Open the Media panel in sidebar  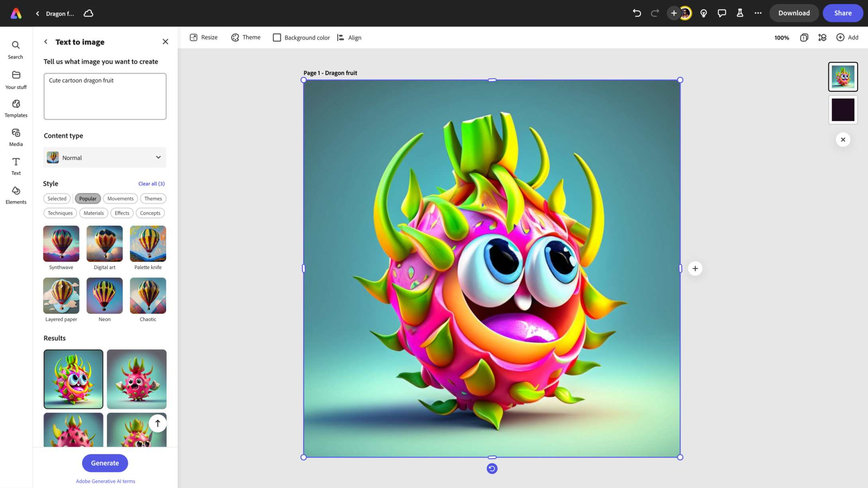[x=16, y=137]
